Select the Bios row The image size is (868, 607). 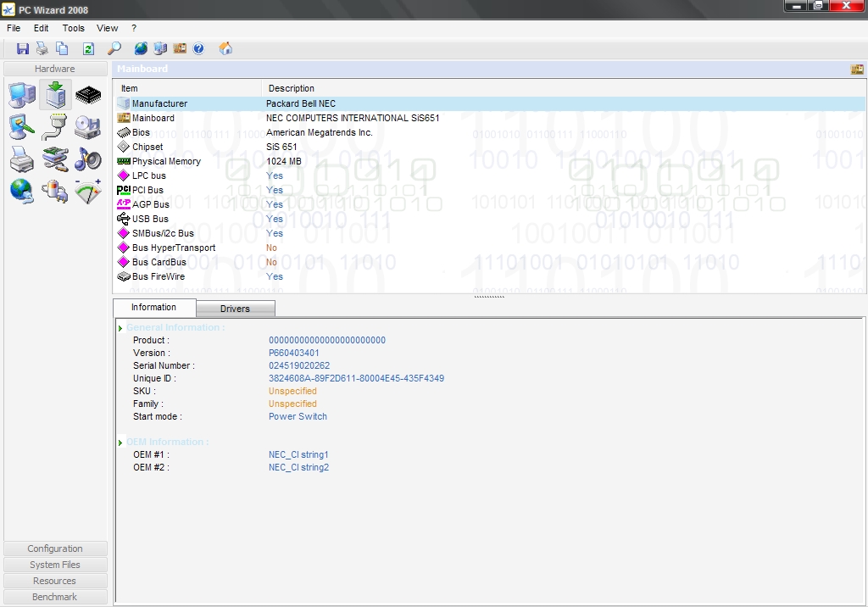pos(491,132)
